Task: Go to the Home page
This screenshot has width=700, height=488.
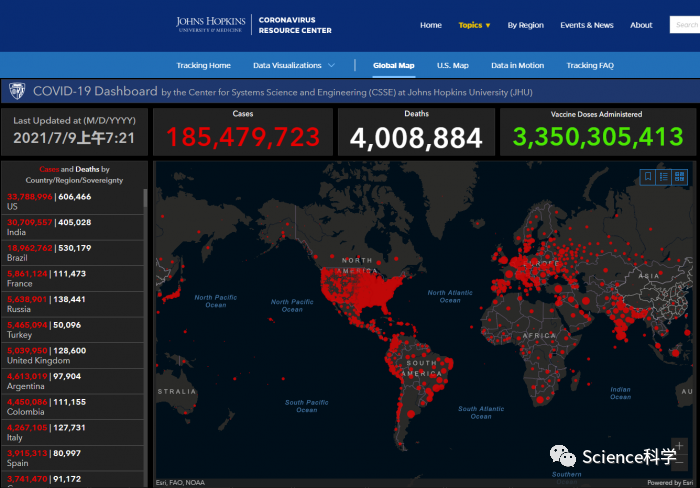Action: (x=431, y=25)
